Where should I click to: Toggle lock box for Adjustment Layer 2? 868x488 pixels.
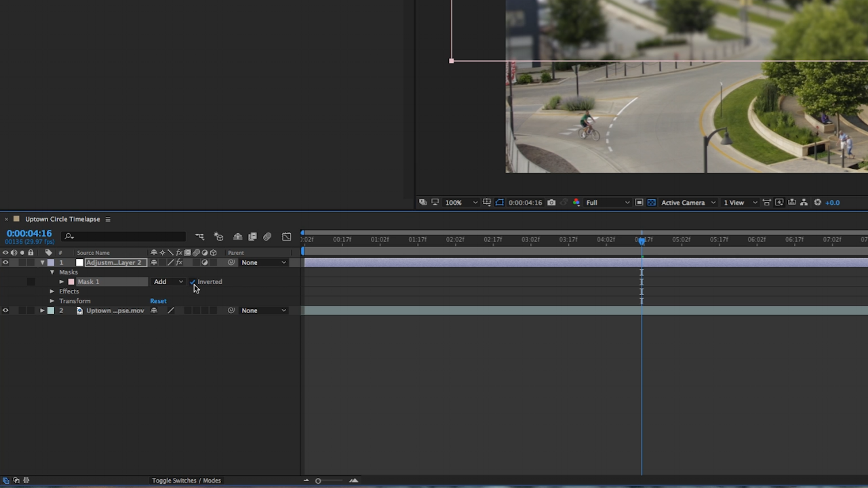tap(31, 262)
